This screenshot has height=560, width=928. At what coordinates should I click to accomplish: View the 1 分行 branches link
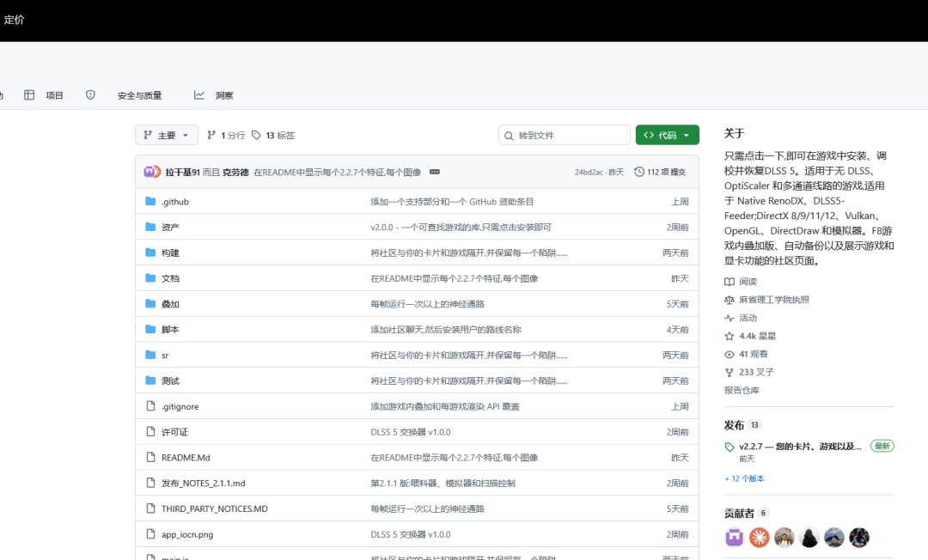point(225,136)
